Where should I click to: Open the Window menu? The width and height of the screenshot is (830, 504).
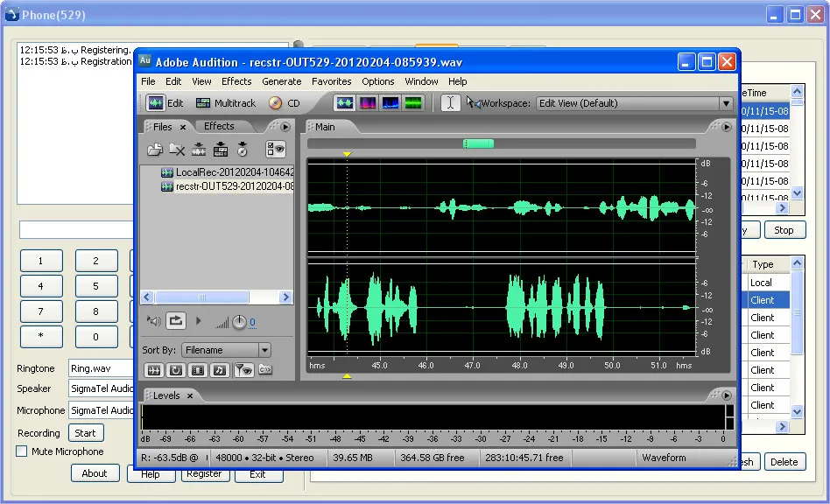421,81
